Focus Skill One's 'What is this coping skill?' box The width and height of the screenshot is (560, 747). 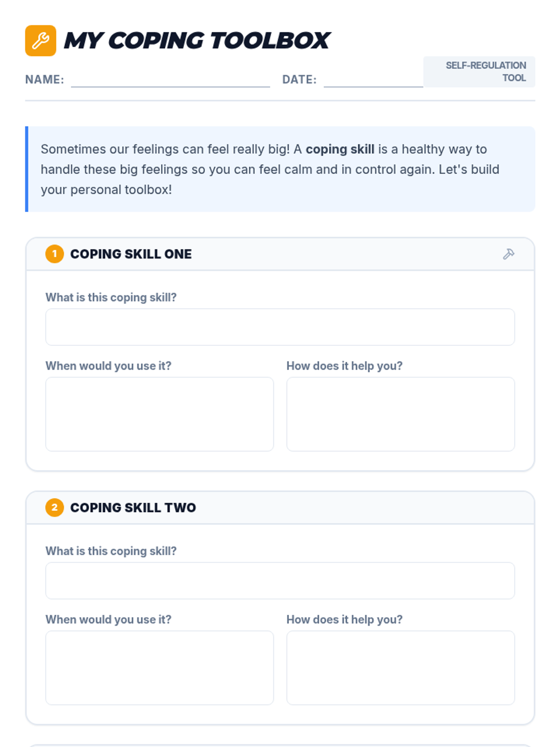(280, 327)
